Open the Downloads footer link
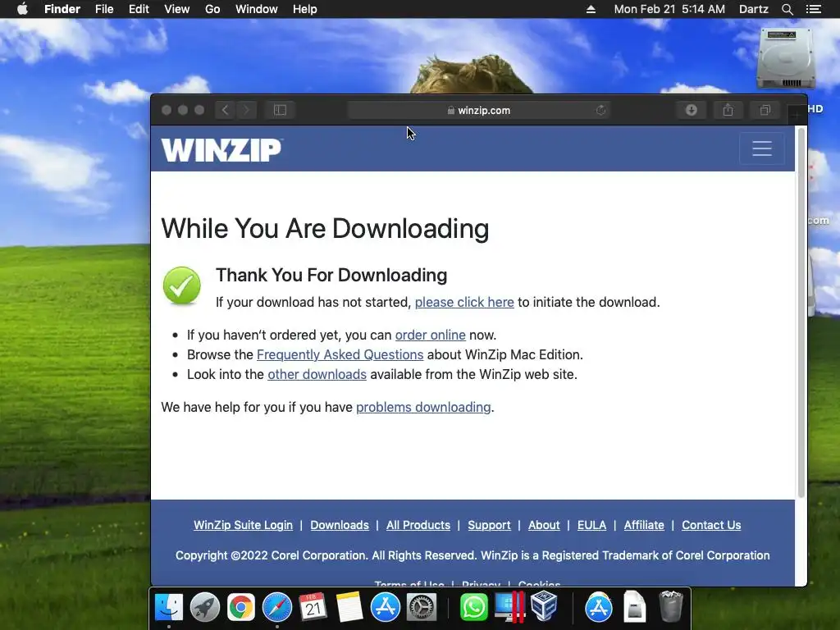840x630 pixels. [340, 525]
